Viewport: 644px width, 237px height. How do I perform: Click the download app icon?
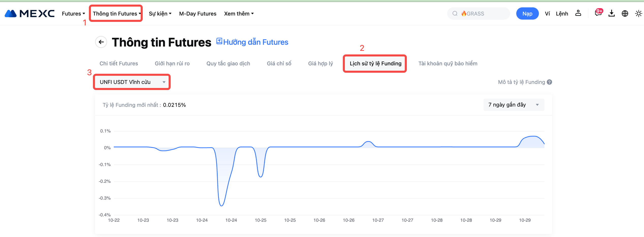click(611, 13)
